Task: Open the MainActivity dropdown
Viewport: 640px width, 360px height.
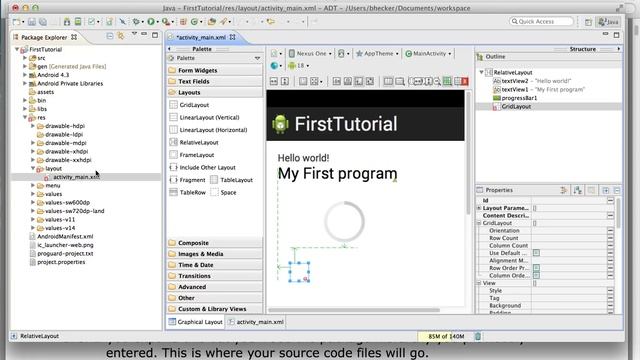Action: [x=429, y=53]
